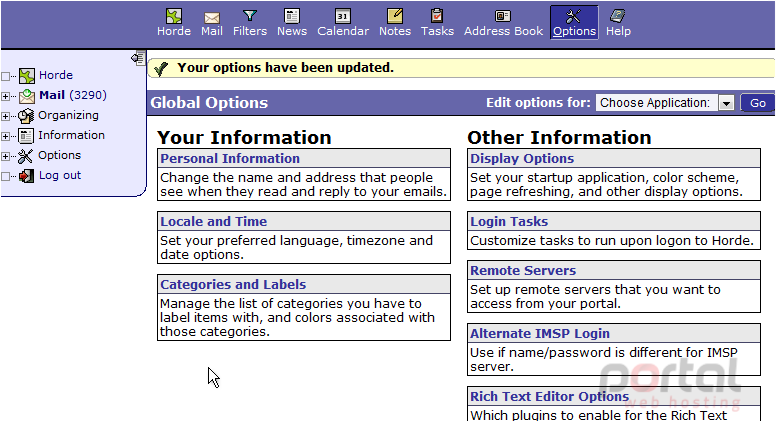Viewport: 776px width, 422px height.
Task: Open the Help book icon
Action: click(618, 16)
